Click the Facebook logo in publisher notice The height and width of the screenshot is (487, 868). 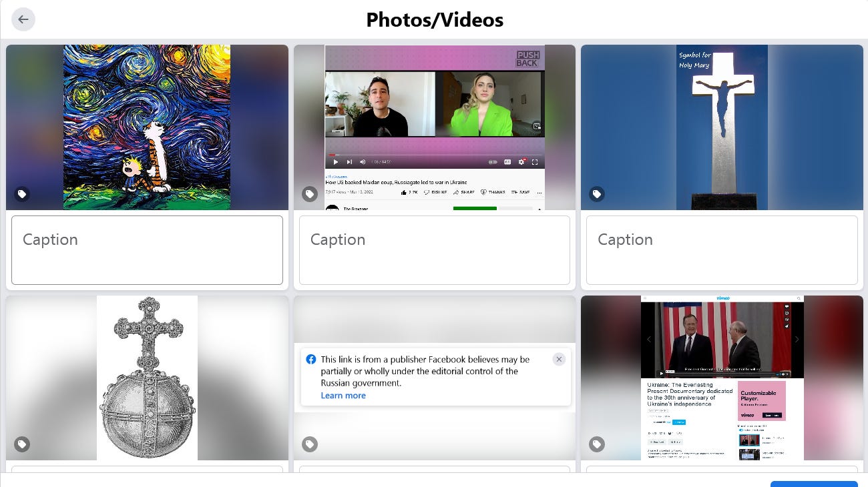pos(311,360)
